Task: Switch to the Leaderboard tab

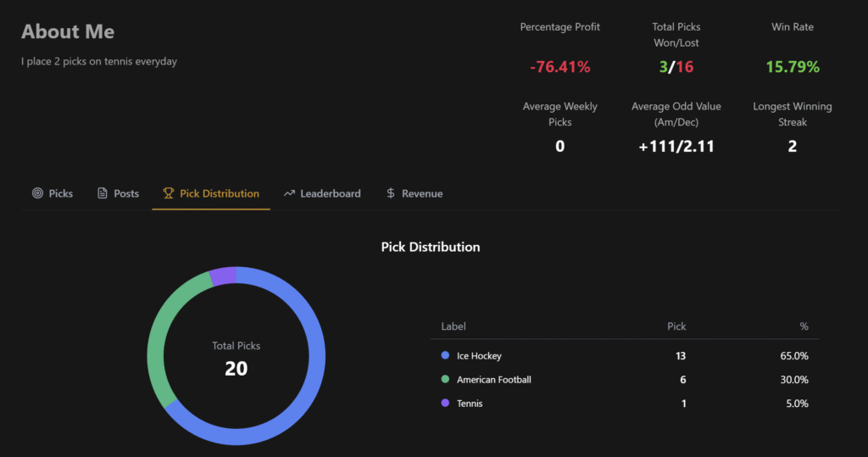Action: pyautogui.click(x=330, y=193)
